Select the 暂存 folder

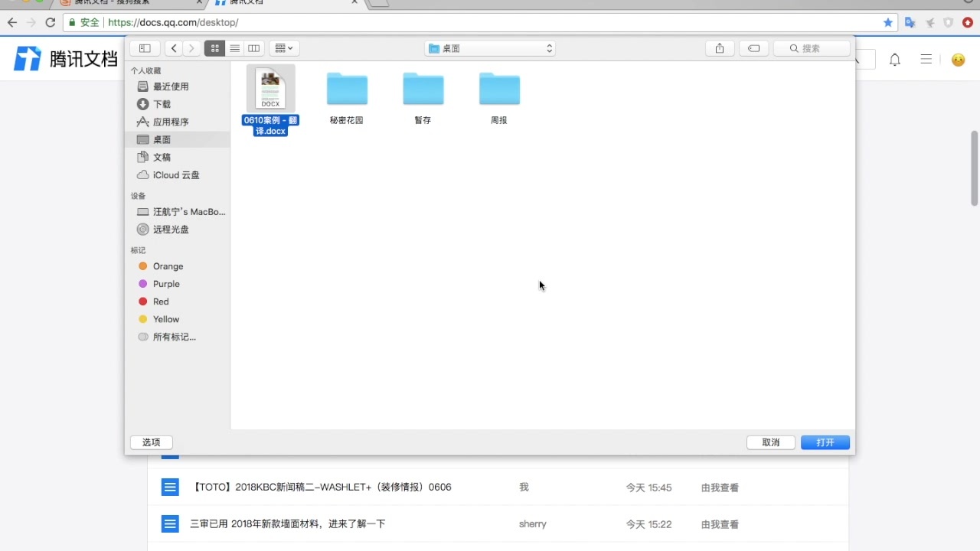(x=423, y=97)
